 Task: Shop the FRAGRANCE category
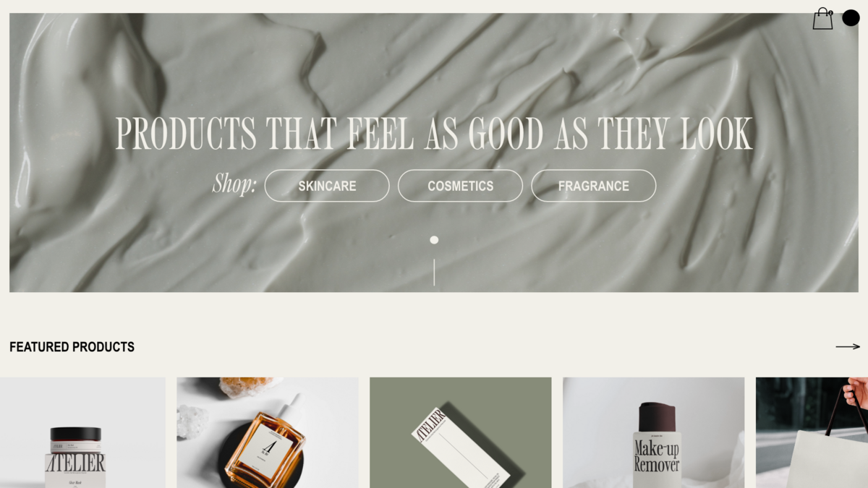pyautogui.click(x=594, y=186)
